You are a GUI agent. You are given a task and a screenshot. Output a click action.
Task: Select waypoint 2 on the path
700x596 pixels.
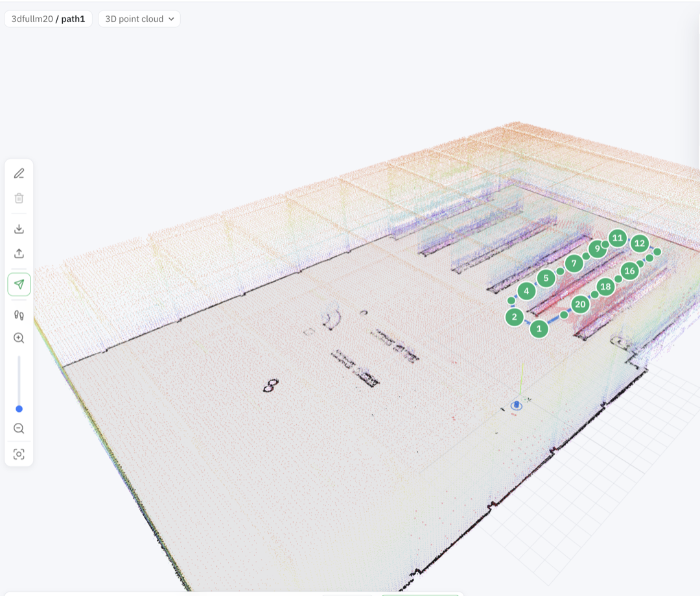(514, 316)
